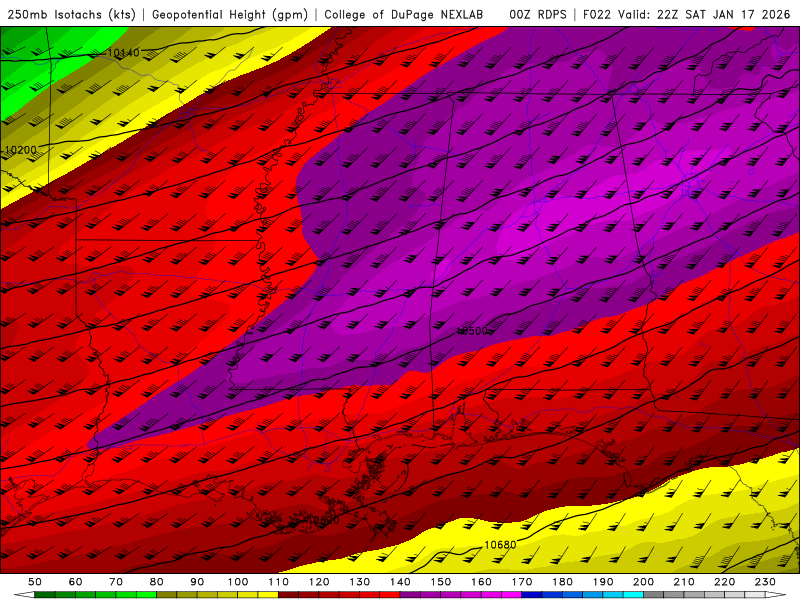800x600 pixels.
Task: Click the 10680 height contour label
Action: click(x=500, y=545)
